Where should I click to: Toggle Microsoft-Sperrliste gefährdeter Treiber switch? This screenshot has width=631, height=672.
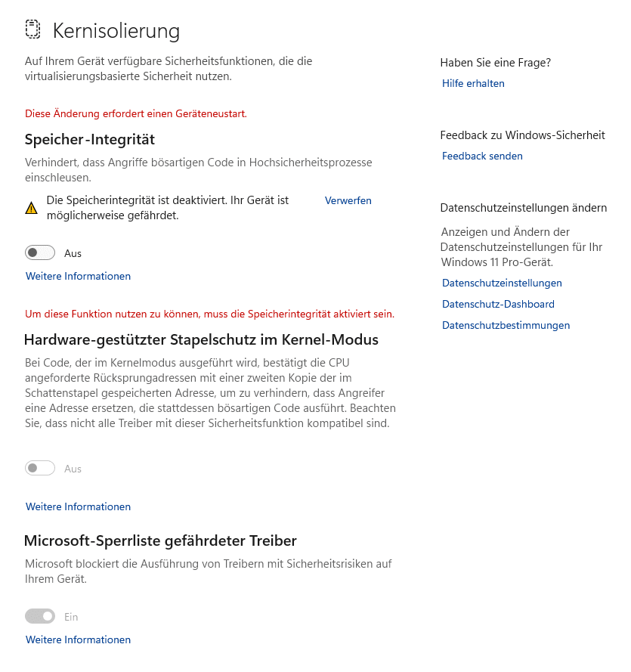[x=40, y=617]
